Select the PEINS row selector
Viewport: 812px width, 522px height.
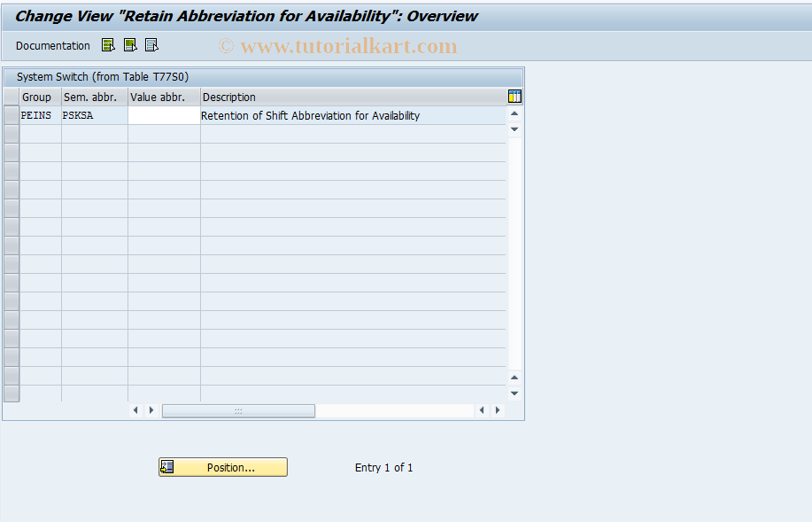tap(12, 115)
